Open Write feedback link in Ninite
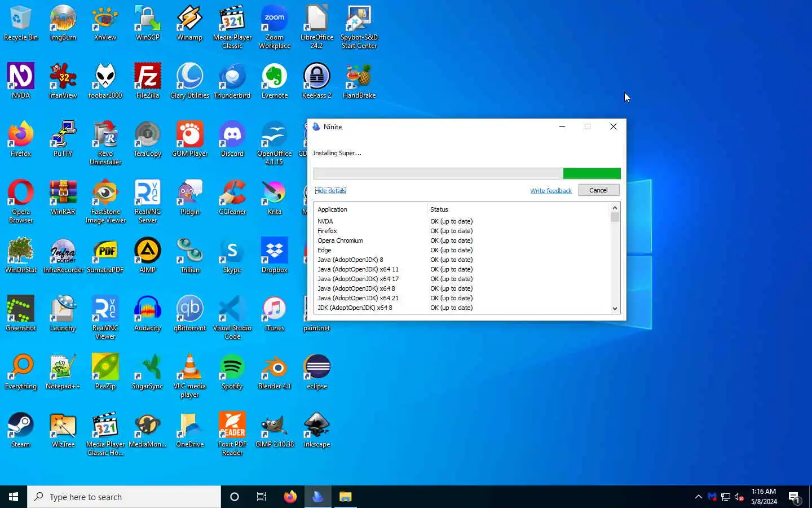Screen dimensions: 812x508 coord(551,191)
